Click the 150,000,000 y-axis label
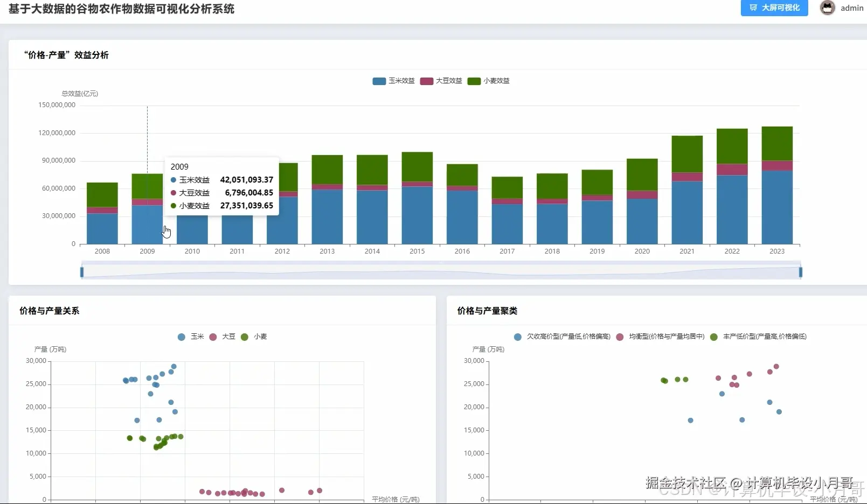This screenshot has width=867, height=504. pos(57,105)
